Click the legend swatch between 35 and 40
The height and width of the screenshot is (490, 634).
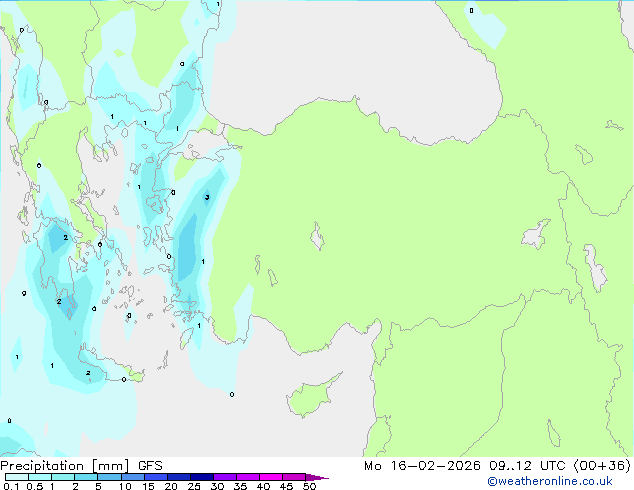pyautogui.click(x=248, y=477)
